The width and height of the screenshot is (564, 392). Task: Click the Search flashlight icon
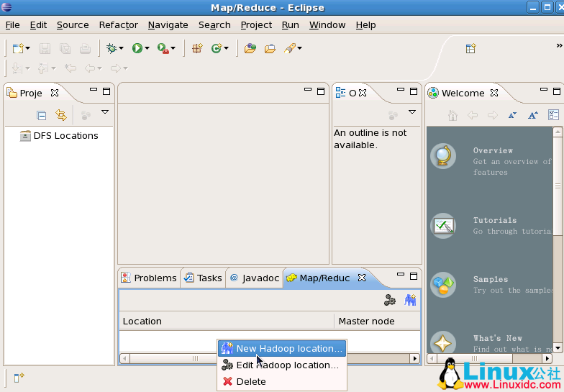point(290,48)
